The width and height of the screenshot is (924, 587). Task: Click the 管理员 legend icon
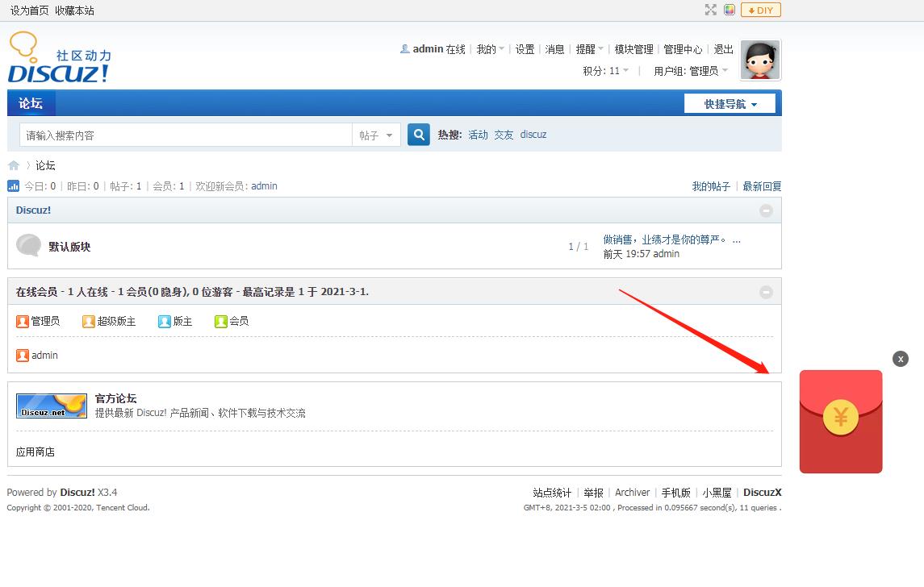[x=23, y=322]
